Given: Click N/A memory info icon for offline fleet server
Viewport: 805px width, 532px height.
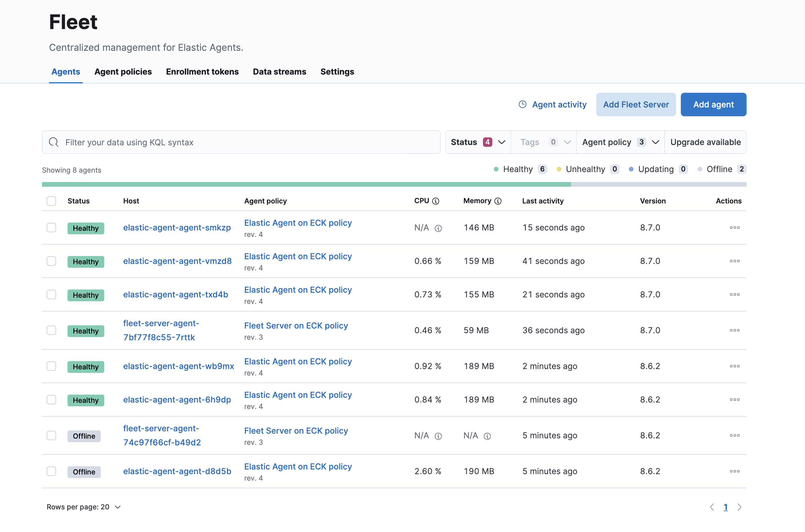Looking at the screenshot, I should 487,436.
